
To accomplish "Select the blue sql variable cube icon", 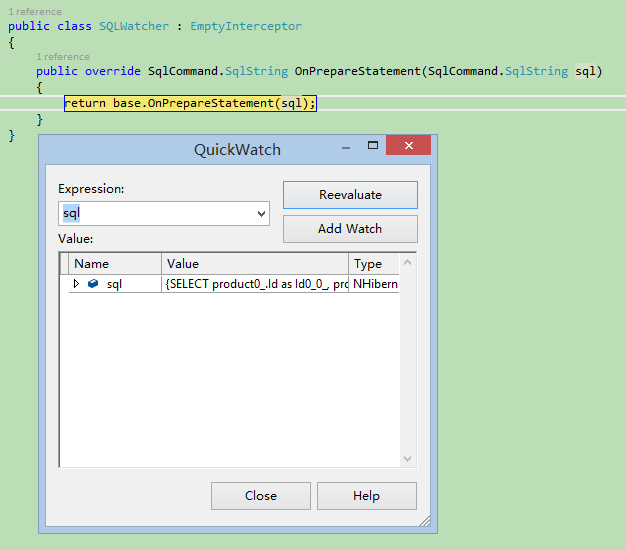I will pyautogui.click(x=93, y=284).
